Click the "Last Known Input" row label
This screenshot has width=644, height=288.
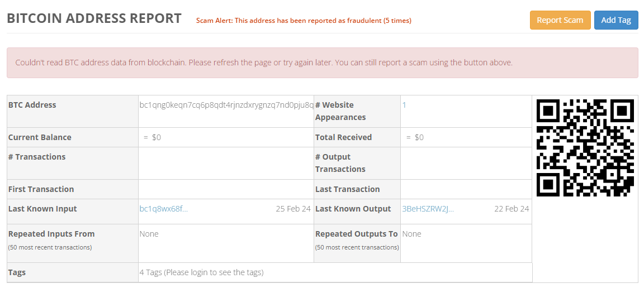[42, 209]
